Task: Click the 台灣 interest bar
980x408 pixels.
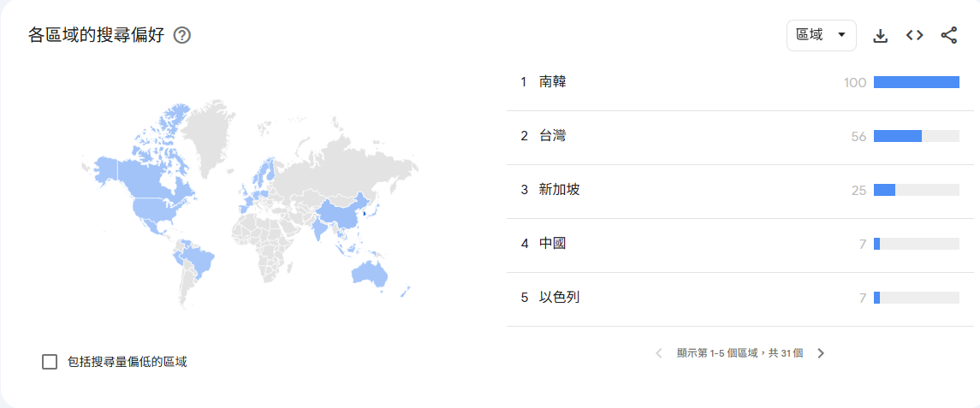Action: (x=917, y=136)
